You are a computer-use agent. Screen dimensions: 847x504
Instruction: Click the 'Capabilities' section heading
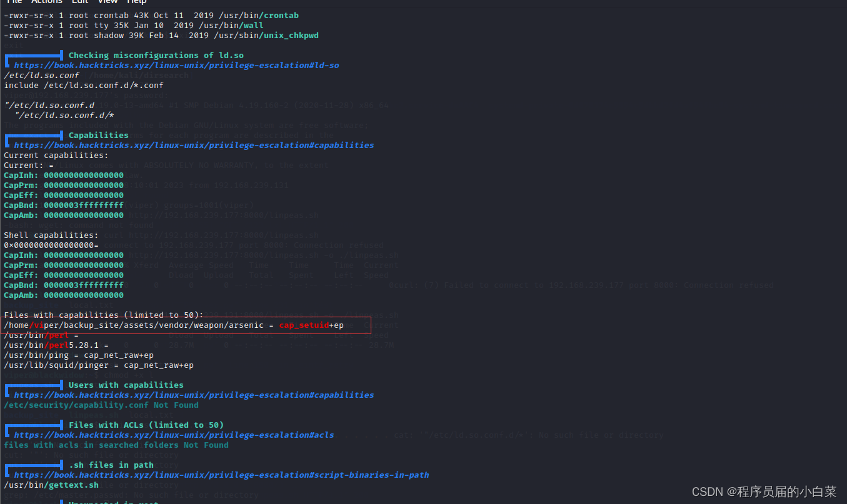click(99, 135)
